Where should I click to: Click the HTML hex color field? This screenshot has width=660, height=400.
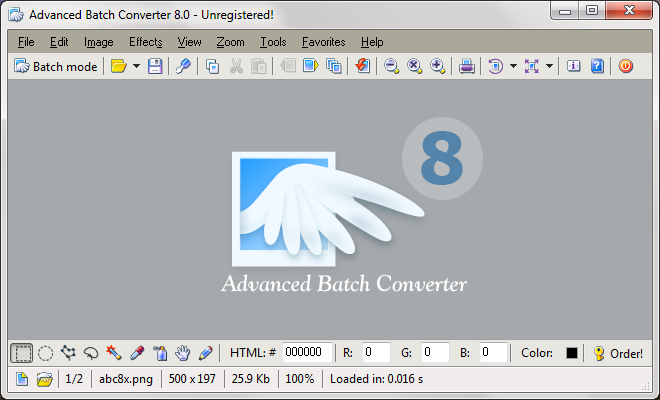tap(307, 352)
